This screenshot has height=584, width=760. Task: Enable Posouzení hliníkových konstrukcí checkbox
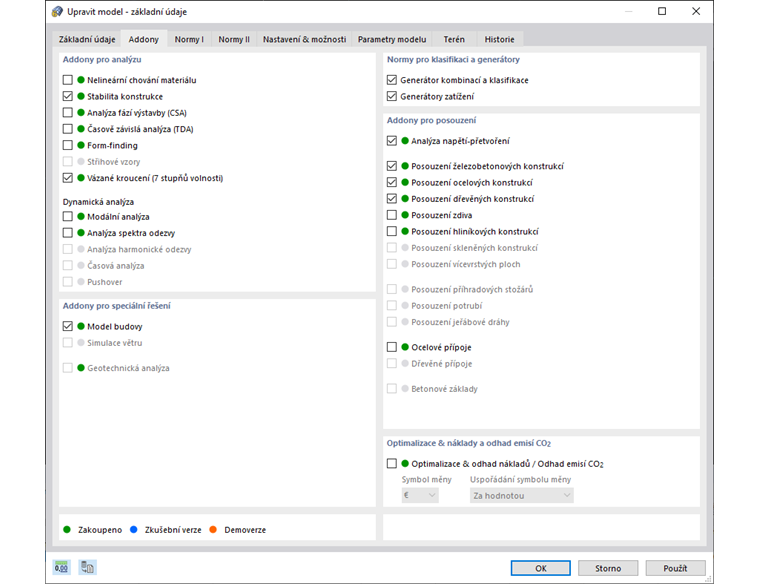[x=392, y=231]
